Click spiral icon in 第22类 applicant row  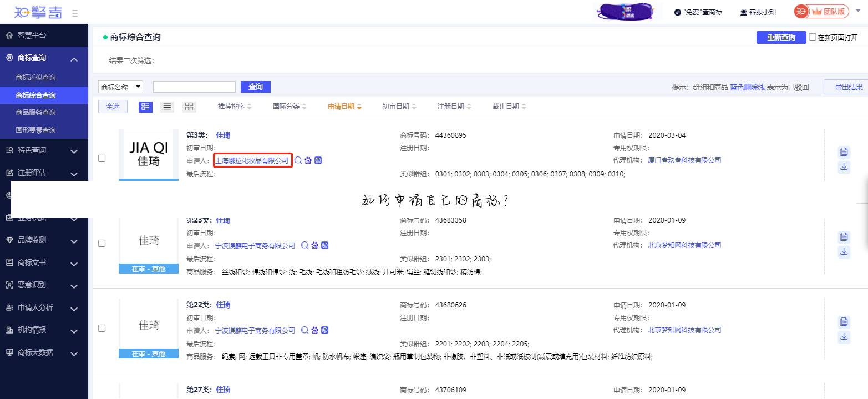pos(324,330)
